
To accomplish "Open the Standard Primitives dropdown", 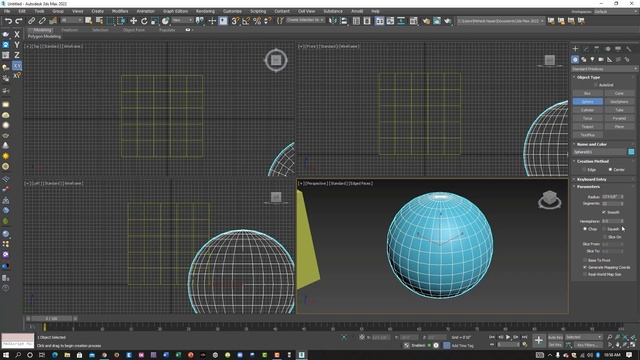I will tap(604, 69).
